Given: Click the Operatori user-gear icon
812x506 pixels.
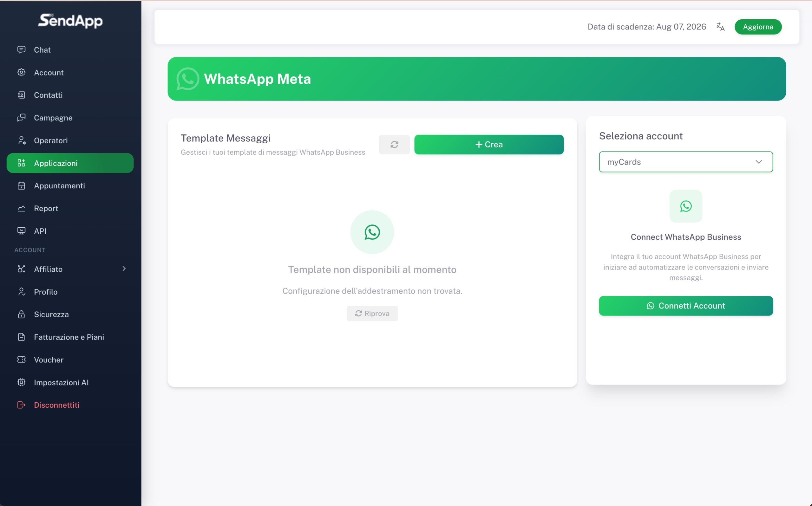Looking at the screenshot, I should click(x=22, y=140).
